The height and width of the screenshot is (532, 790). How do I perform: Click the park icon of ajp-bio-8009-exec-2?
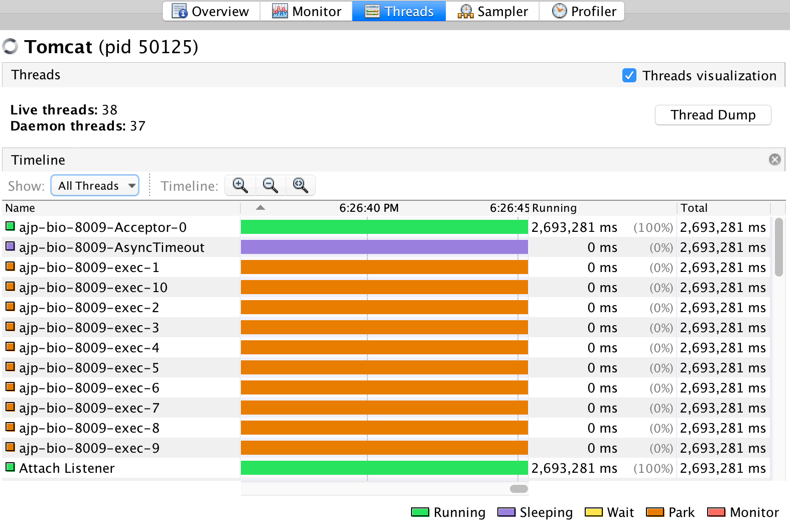[x=10, y=307]
